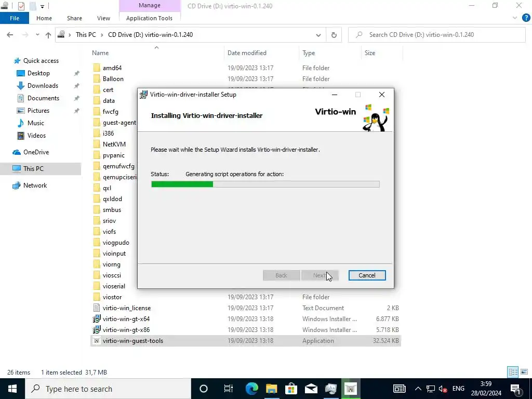The height and width of the screenshot is (399, 532).
Task: Click the setup dialog title bar icon
Action: tap(143, 95)
